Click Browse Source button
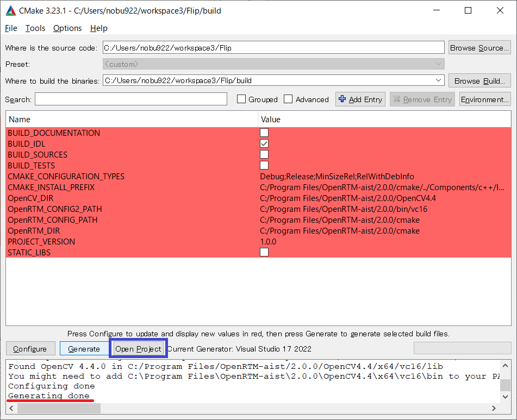This screenshot has height=420, width=517. coord(479,48)
